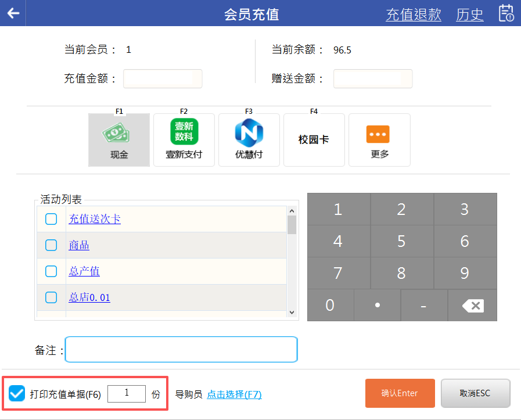The height and width of the screenshot is (420, 521).
Task: Click 确认Enter confirm button
Action: (x=399, y=393)
